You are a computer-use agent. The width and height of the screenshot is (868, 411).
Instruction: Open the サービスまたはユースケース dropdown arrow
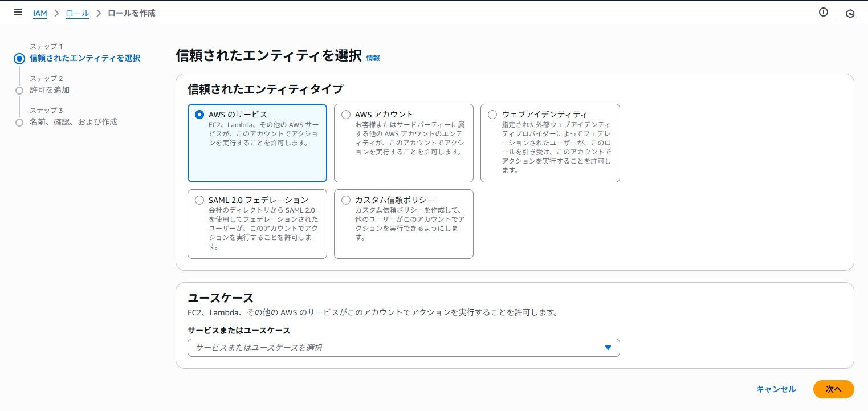[x=608, y=348]
